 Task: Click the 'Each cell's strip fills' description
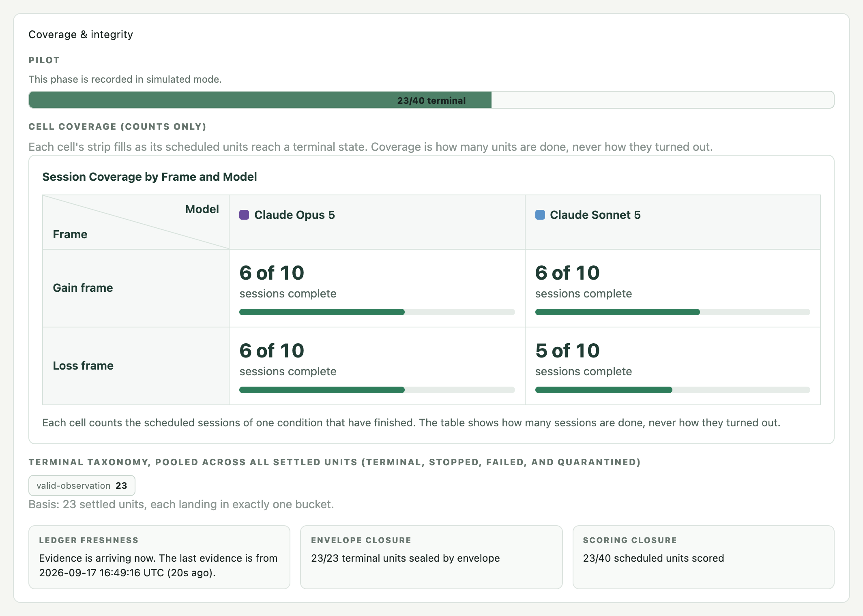click(371, 147)
